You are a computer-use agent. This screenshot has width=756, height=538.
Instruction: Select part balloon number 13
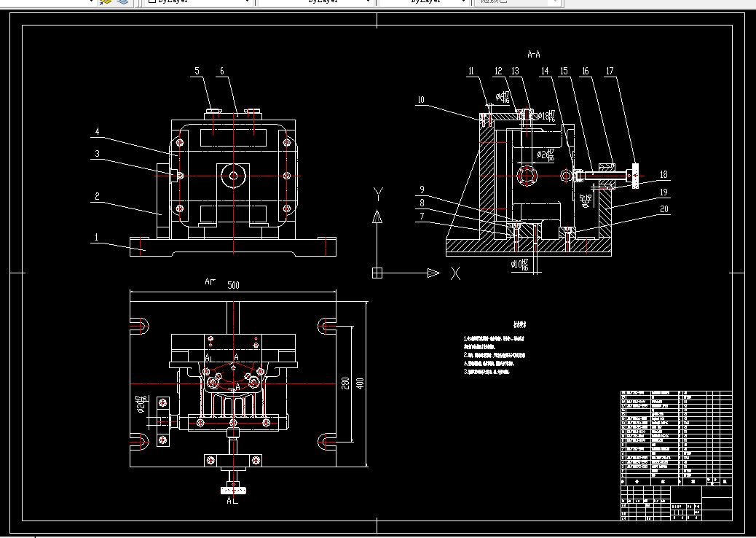pyautogui.click(x=515, y=71)
